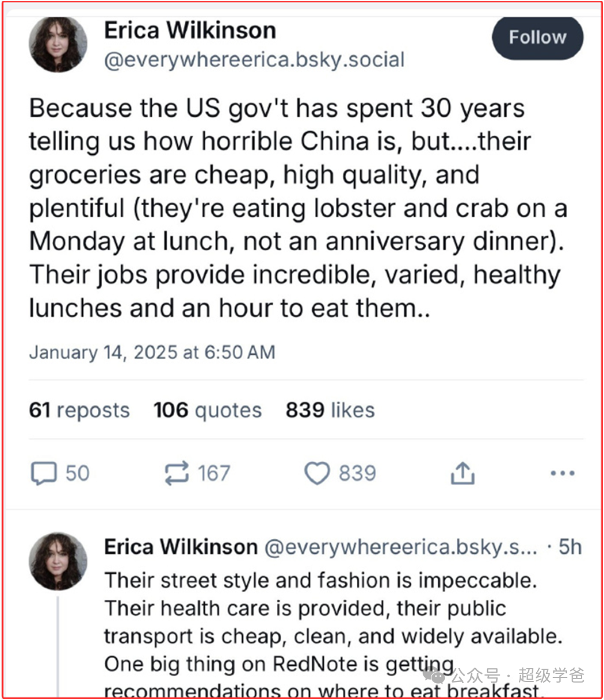View the 839 likes list

pyautogui.click(x=330, y=410)
